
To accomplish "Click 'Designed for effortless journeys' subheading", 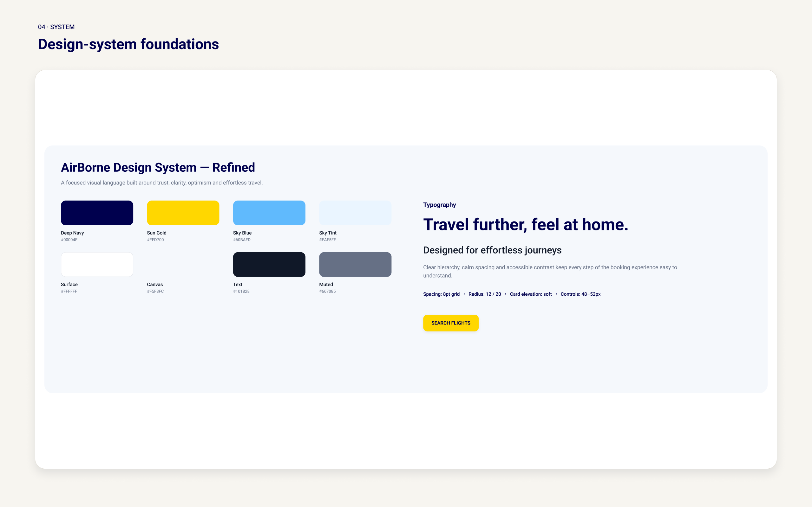I will pos(492,250).
